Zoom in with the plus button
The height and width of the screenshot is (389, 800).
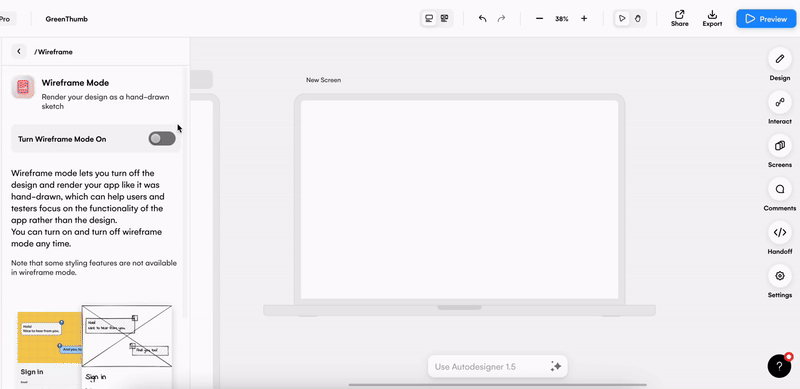[x=584, y=19]
